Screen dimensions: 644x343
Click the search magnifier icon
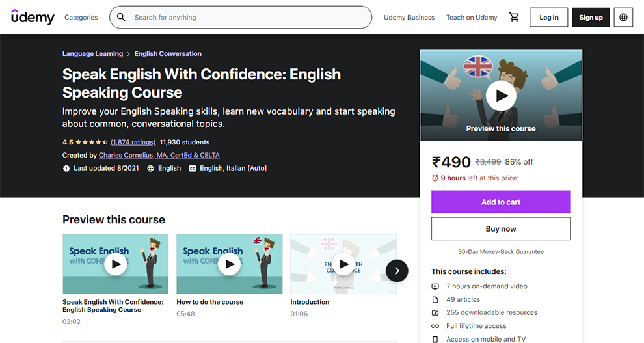[121, 18]
